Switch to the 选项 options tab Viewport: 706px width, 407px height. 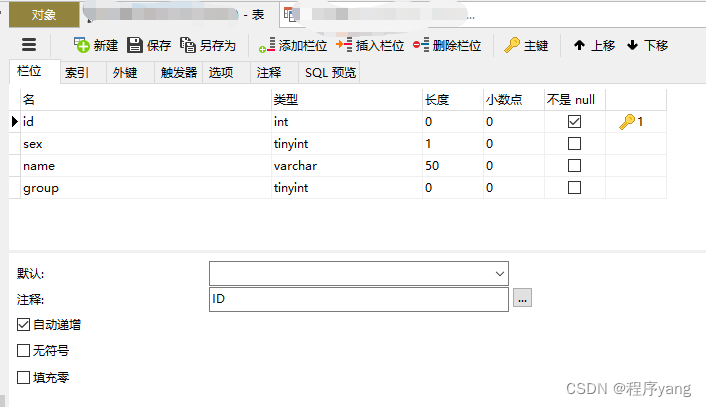226,72
